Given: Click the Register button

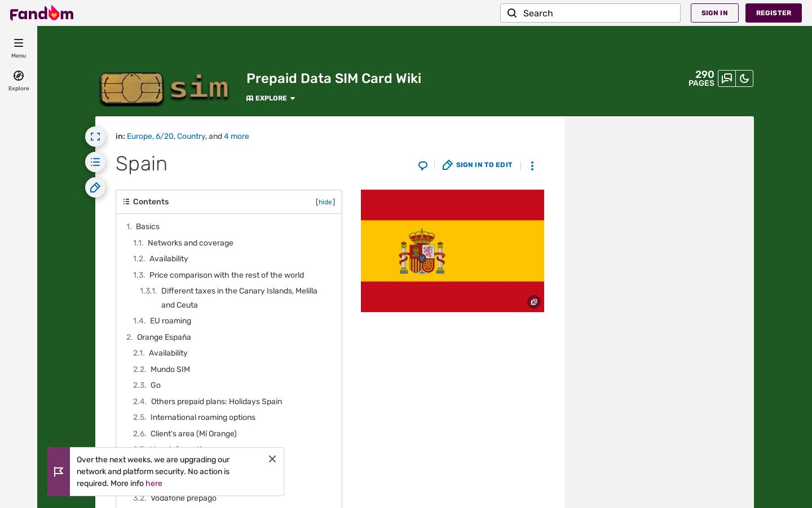Looking at the screenshot, I should [774, 13].
